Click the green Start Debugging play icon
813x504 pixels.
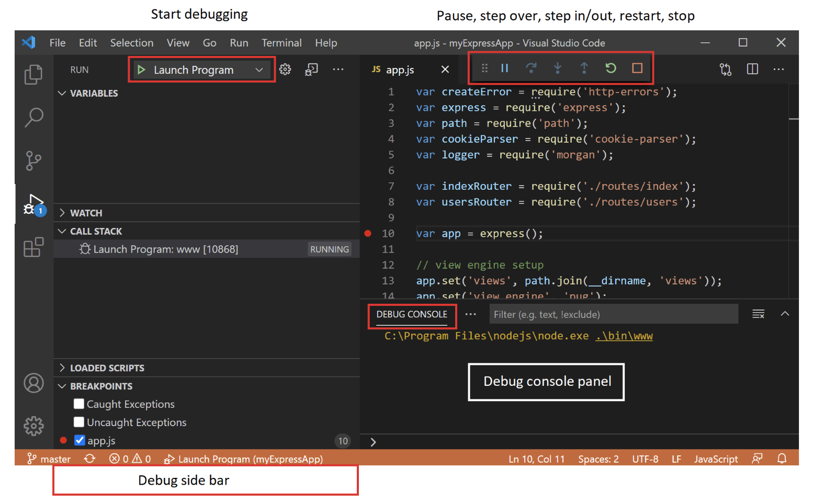tap(141, 70)
